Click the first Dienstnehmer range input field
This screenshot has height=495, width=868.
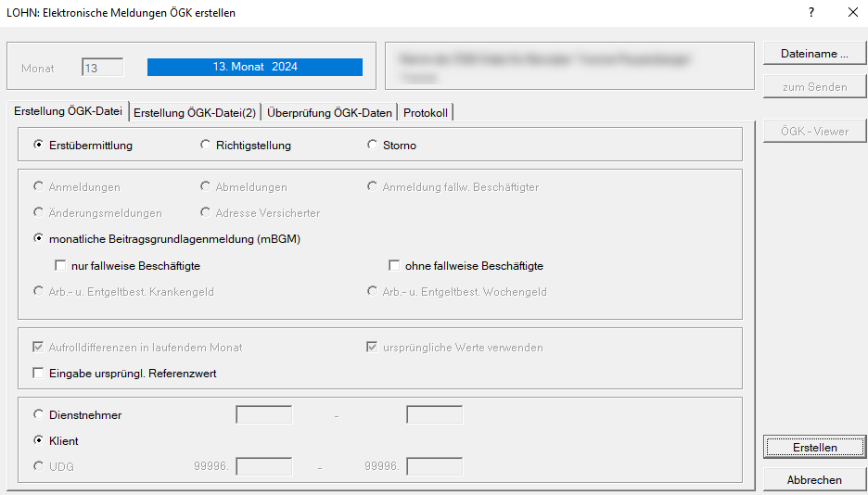[264, 415]
